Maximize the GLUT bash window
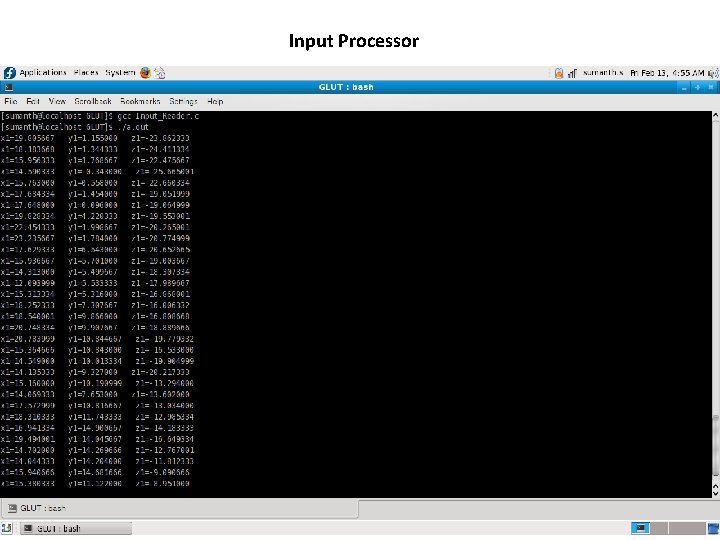The width and height of the screenshot is (720, 540). pyautogui.click(x=698, y=87)
